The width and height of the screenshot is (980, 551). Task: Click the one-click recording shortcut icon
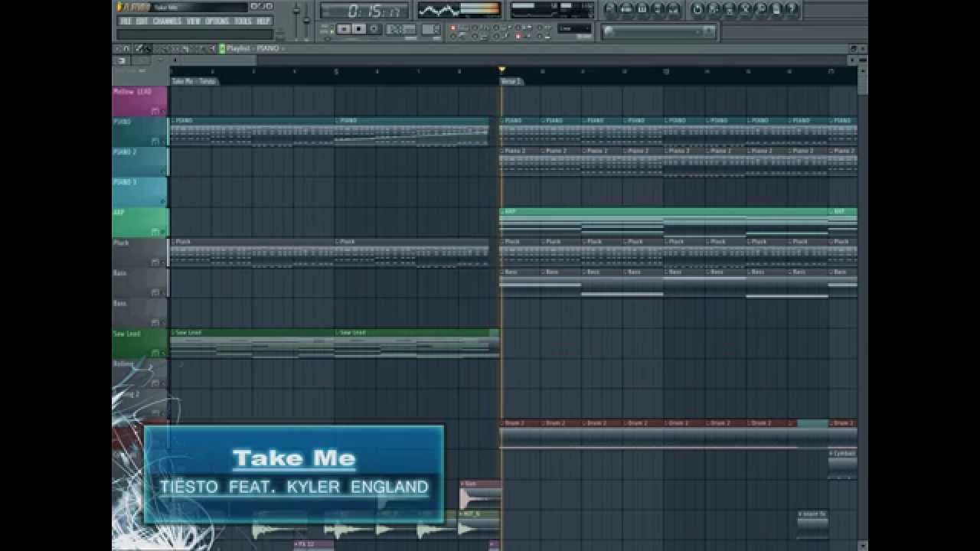tap(760, 9)
